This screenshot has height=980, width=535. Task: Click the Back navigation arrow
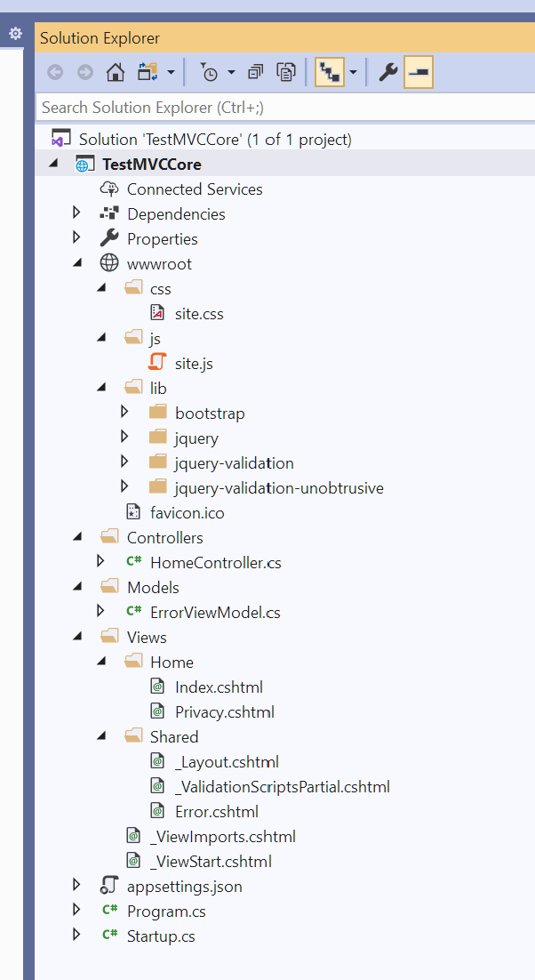[x=53, y=70]
